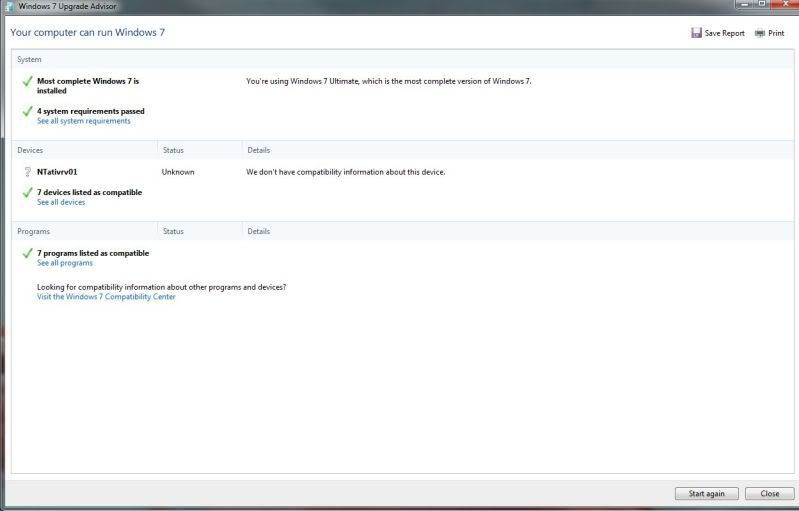Click the Close button at bottom
The image size is (799, 511).
769,493
